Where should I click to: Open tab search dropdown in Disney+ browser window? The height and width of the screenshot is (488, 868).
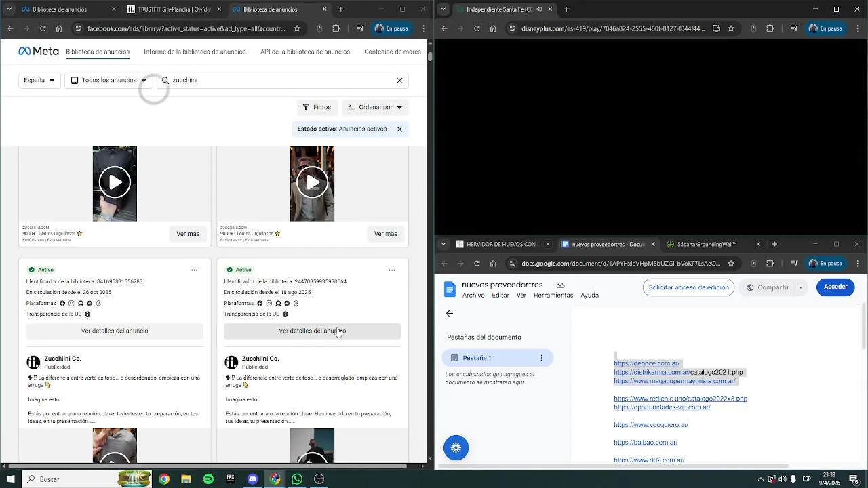443,9
